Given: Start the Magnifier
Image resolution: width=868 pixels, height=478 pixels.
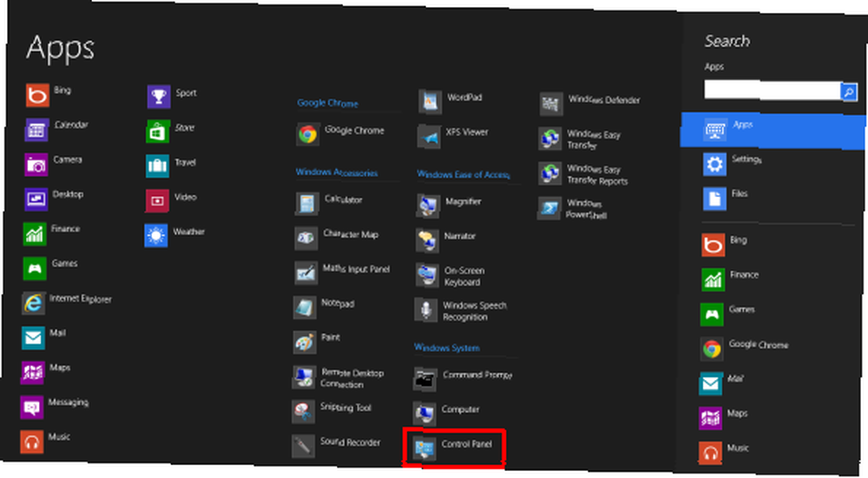Looking at the screenshot, I should (x=449, y=206).
